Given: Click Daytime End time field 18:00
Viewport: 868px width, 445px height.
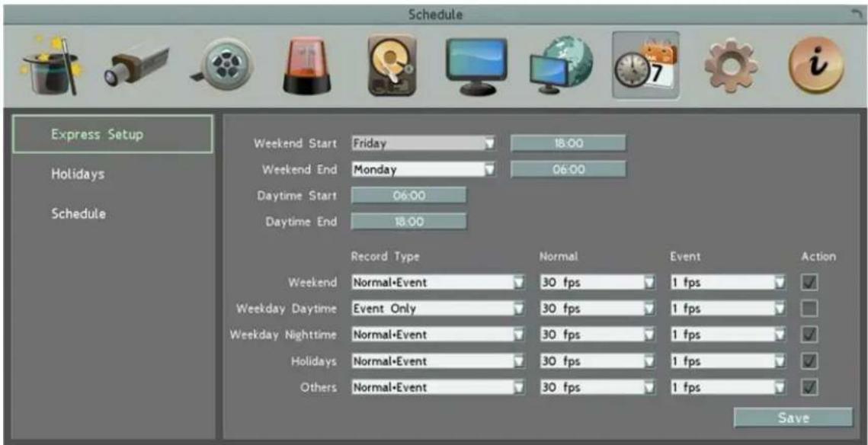Looking at the screenshot, I should [x=409, y=222].
